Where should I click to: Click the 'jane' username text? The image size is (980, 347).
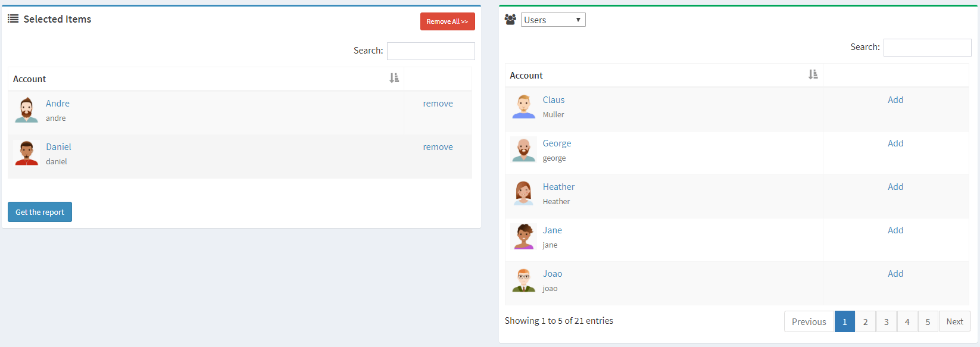(x=550, y=245)
